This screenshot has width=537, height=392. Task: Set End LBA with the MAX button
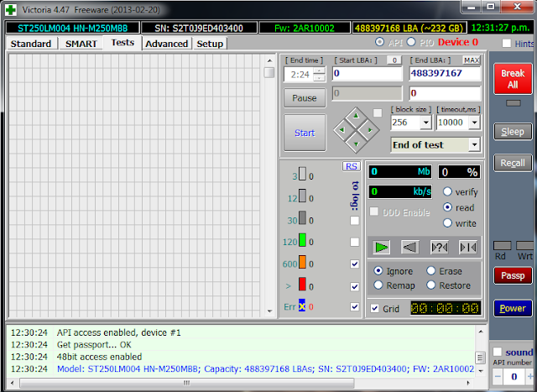[x=472, y=60]
